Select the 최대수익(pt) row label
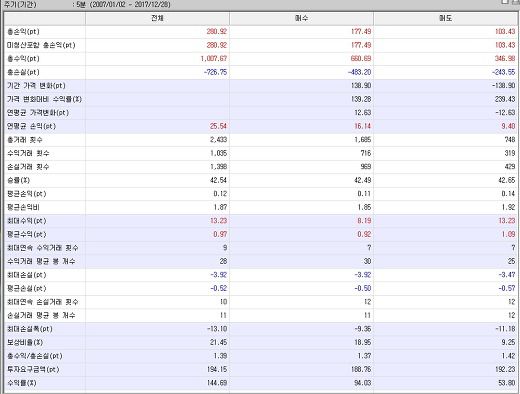The image size is (520, 394). pos(27,221)
